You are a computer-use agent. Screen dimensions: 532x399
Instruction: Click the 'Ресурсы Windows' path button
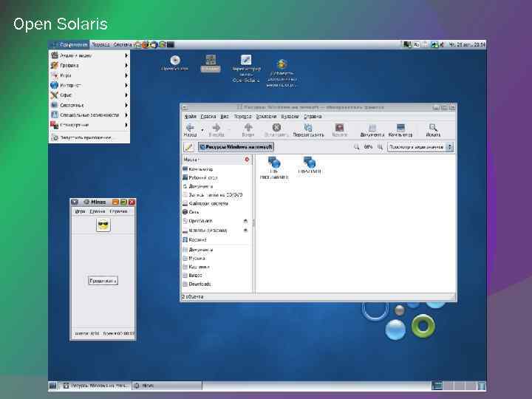pos(236,147)
